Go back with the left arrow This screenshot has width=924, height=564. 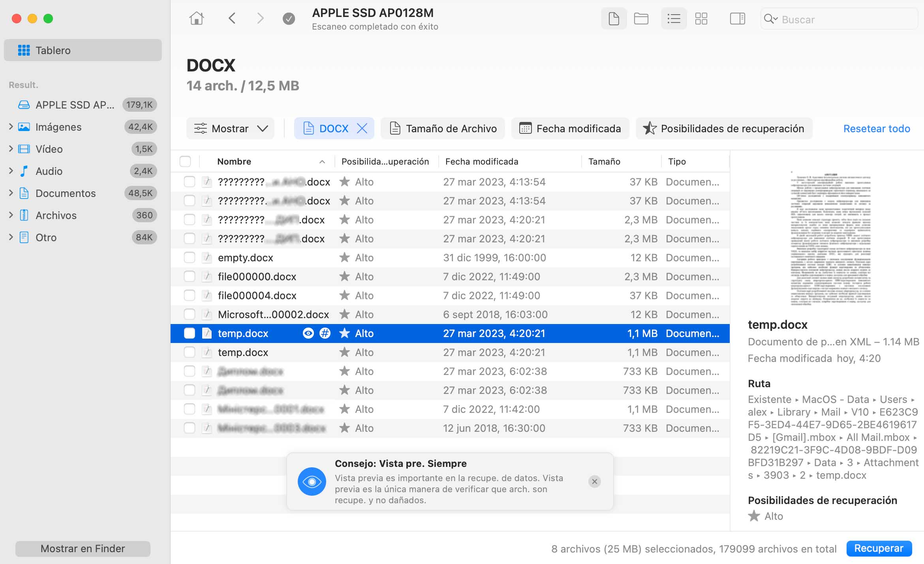click(232, 19)
